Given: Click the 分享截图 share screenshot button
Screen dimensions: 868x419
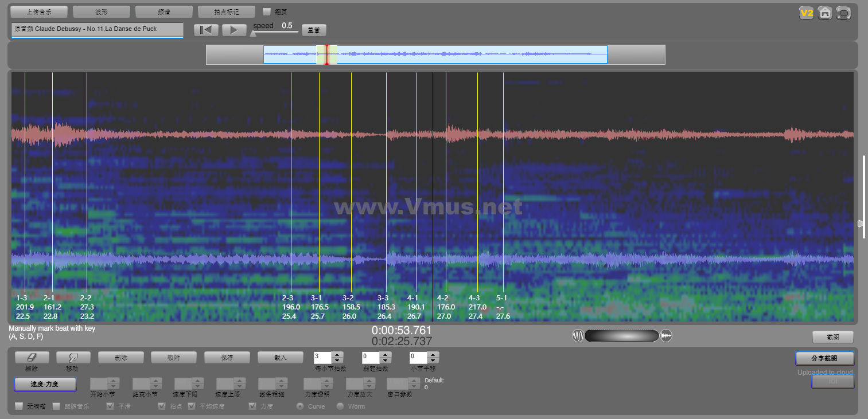Looking at the screenshot, I should [824, 358].
